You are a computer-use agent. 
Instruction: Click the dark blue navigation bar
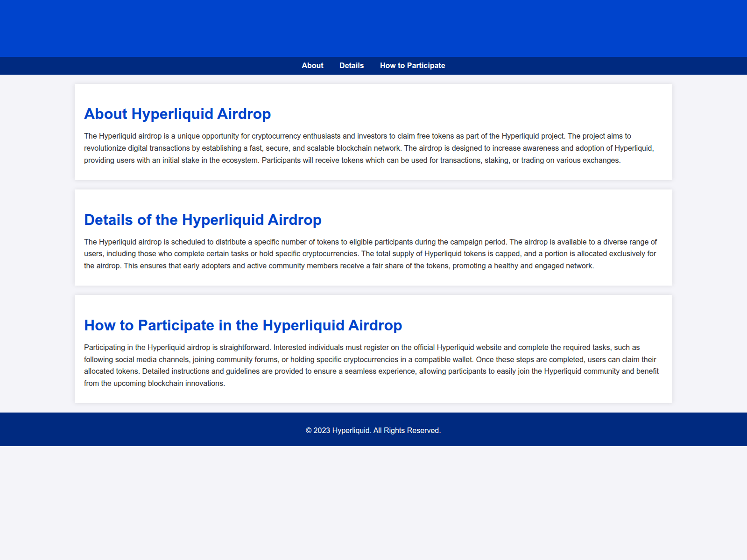point(140,66)
